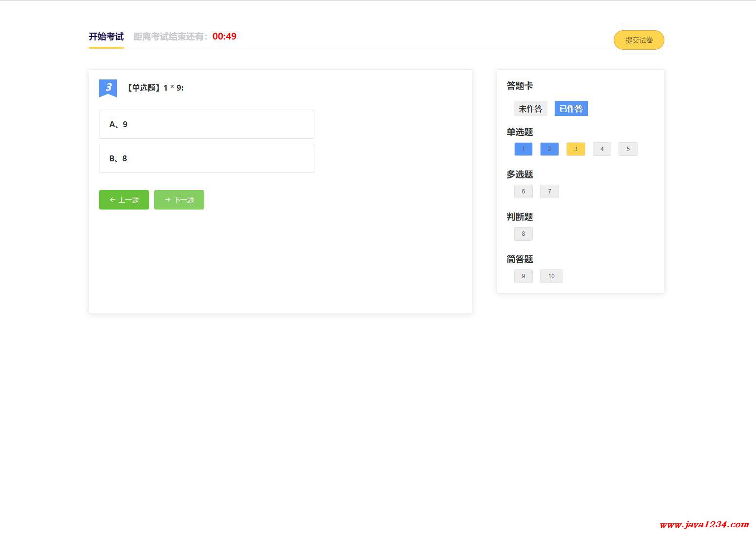Select current question 3 yellow box
756x536 pixels.
pyautogui.click(x=576, y=149)
